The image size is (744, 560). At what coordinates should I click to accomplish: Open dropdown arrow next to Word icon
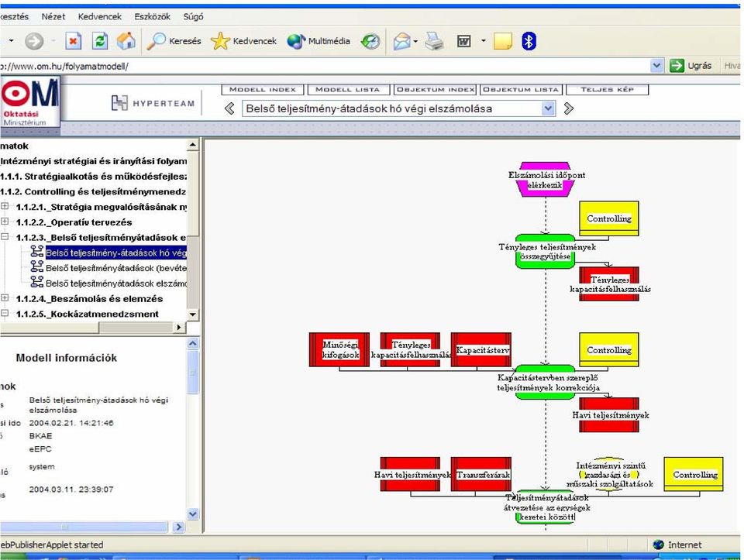pos(484,41)
